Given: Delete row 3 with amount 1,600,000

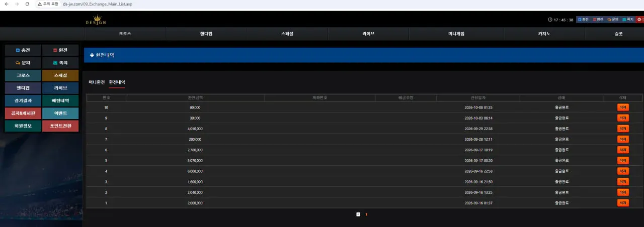Looking at the screenshot, I should click(623, 181).
